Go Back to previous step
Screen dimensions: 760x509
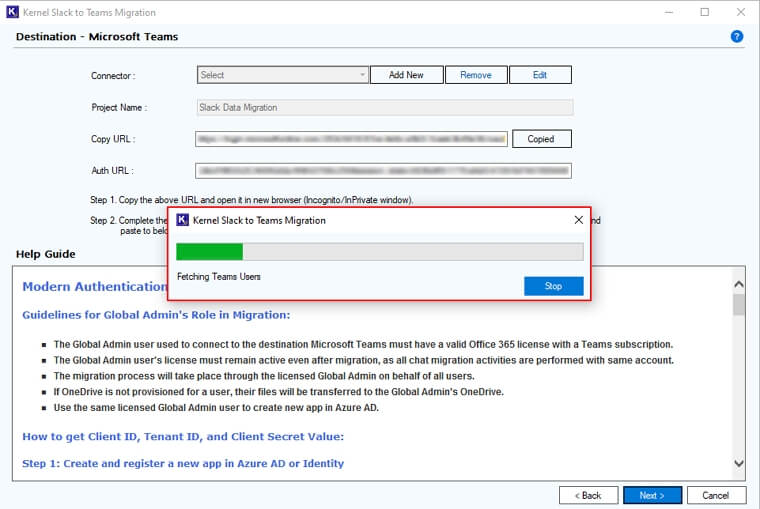tap(588, 495)
